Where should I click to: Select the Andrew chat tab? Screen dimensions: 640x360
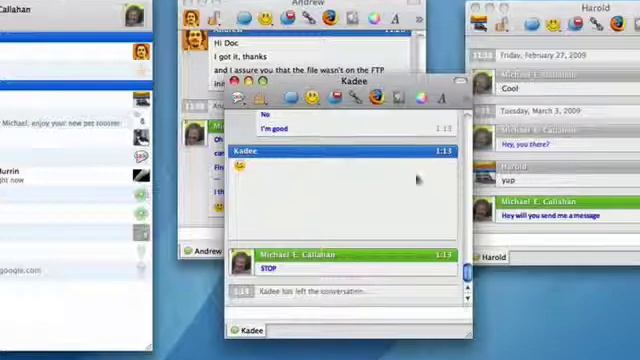click(x=202, y=251)
